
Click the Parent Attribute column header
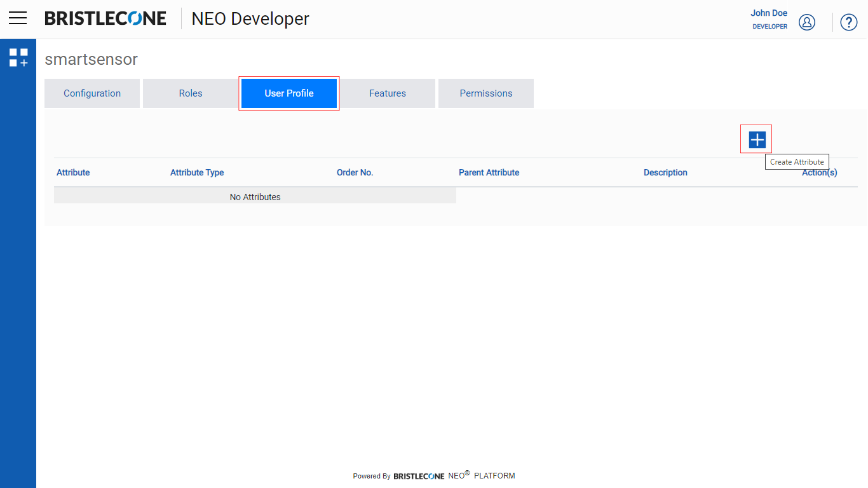489,172
